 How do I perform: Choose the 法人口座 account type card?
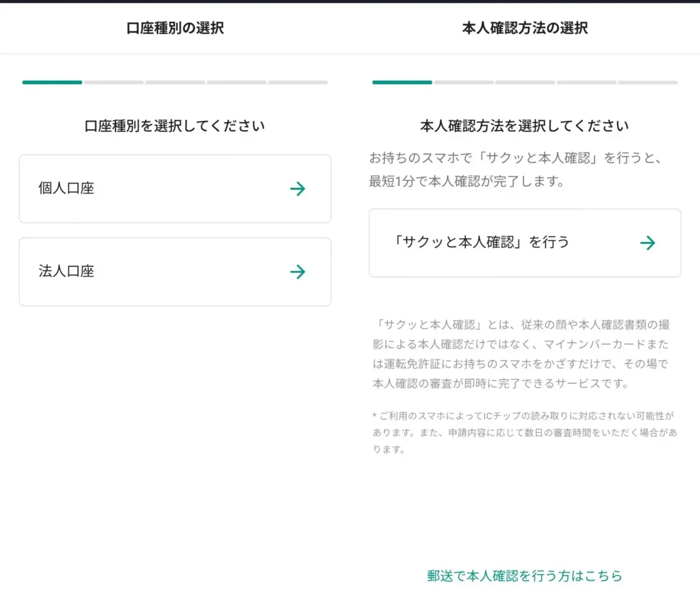[175, 271]
